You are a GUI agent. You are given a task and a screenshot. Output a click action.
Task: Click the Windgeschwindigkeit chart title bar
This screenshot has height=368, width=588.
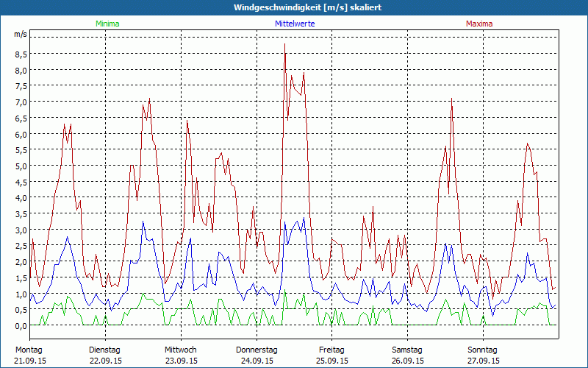pyautogui.click(x=294, y=7)
